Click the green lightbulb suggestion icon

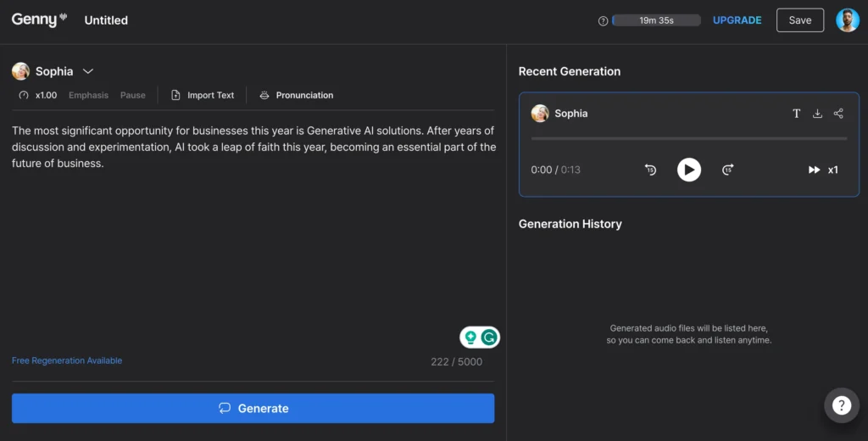pos(470,337)
